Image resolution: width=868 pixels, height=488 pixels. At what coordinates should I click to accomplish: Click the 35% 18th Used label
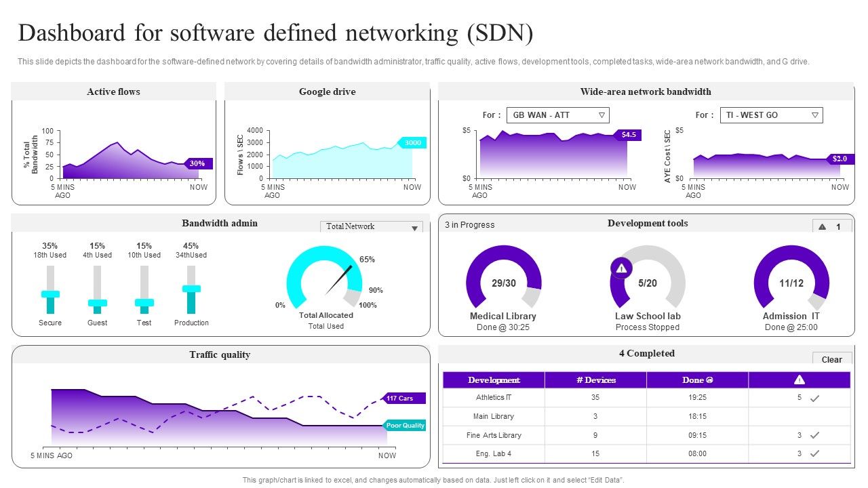pos(50,250)
